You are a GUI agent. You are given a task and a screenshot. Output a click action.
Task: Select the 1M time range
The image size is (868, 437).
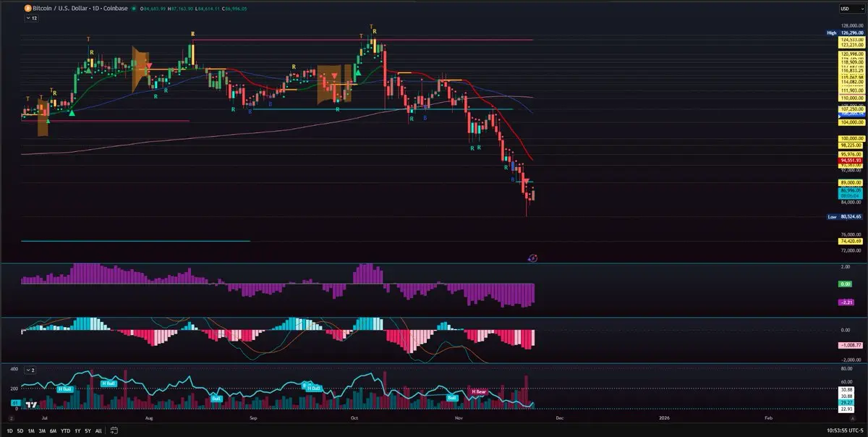tap(31, 430)
